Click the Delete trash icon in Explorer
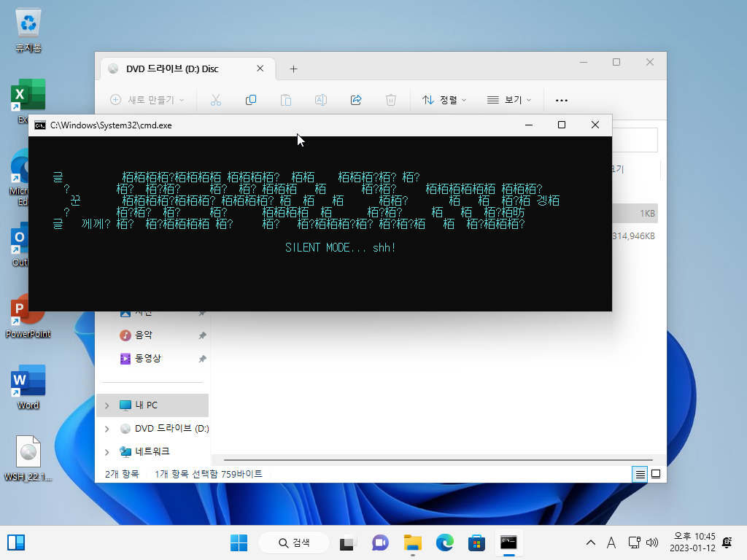 pos(391,100)
